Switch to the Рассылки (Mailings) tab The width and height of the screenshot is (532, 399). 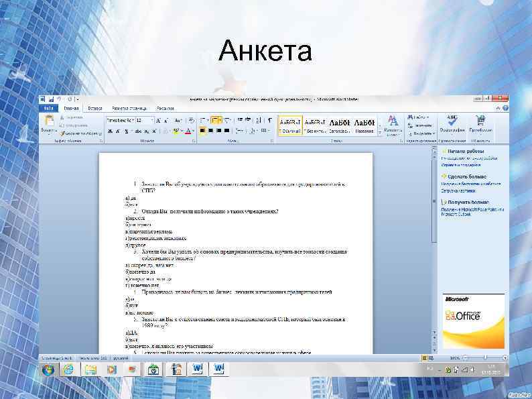[165, 109]
